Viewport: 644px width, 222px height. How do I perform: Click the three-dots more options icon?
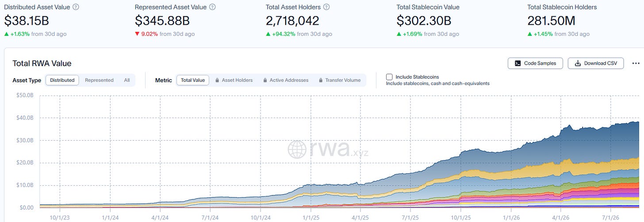point(636,64)
